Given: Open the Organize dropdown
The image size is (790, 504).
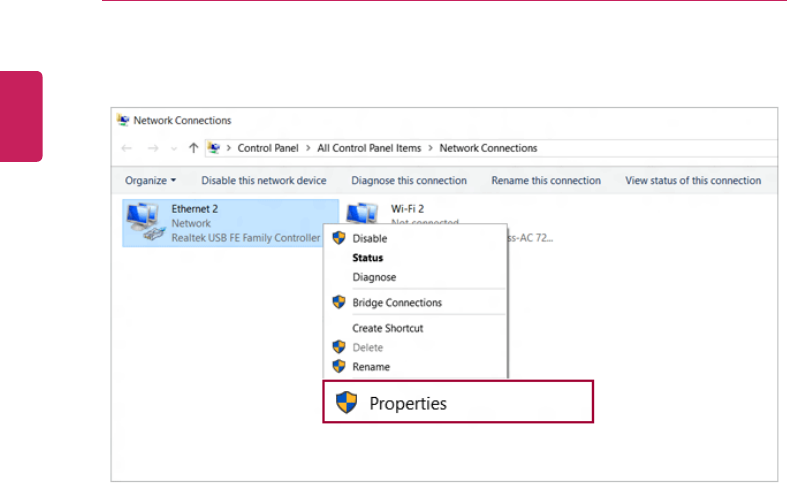Looking at the screenshot, I should click(150, 180).
